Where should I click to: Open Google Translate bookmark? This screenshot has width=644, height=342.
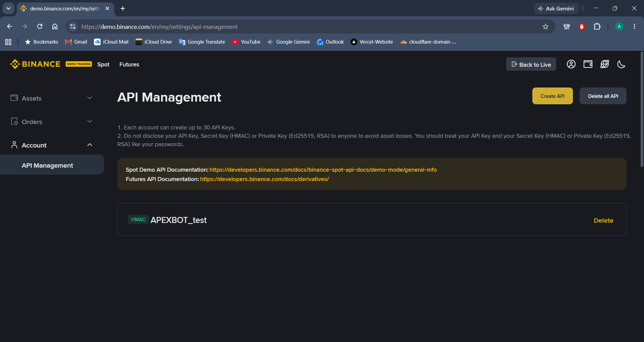tap(202, 42)
